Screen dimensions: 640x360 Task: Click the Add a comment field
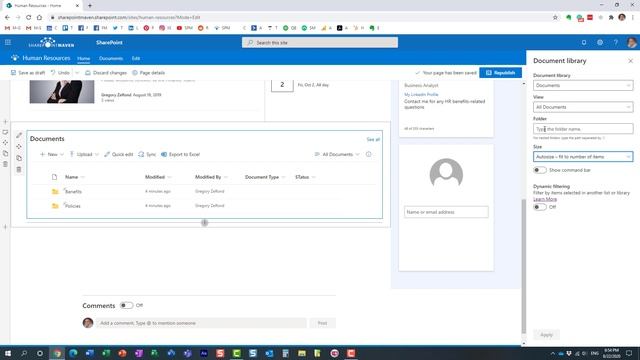pos(201,323)
